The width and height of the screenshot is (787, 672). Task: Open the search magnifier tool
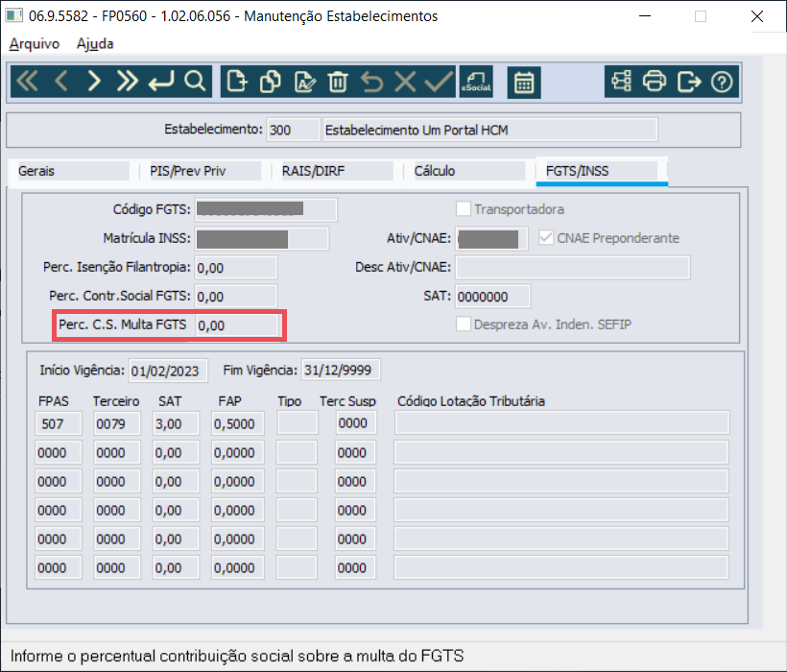pos(195,81)
